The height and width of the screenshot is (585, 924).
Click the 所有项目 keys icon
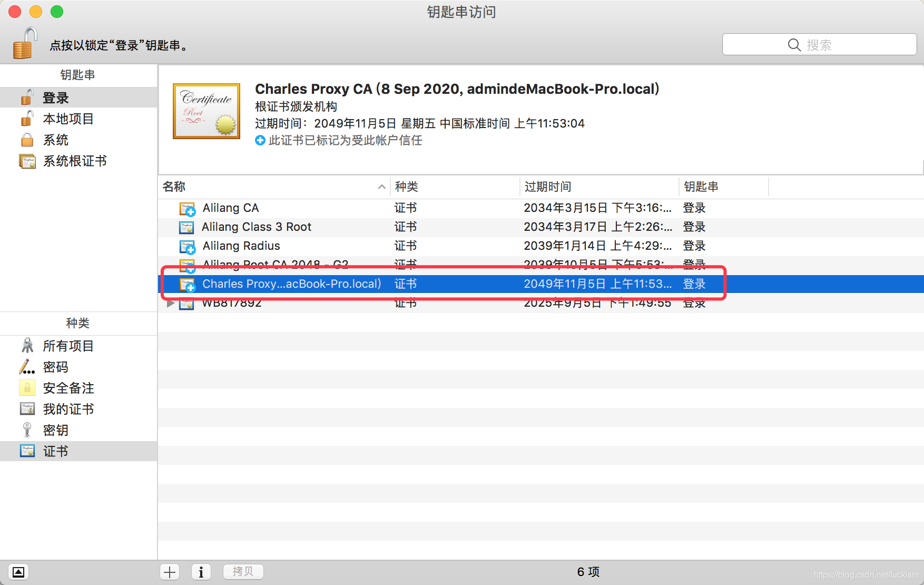click(x=27, y=346)
